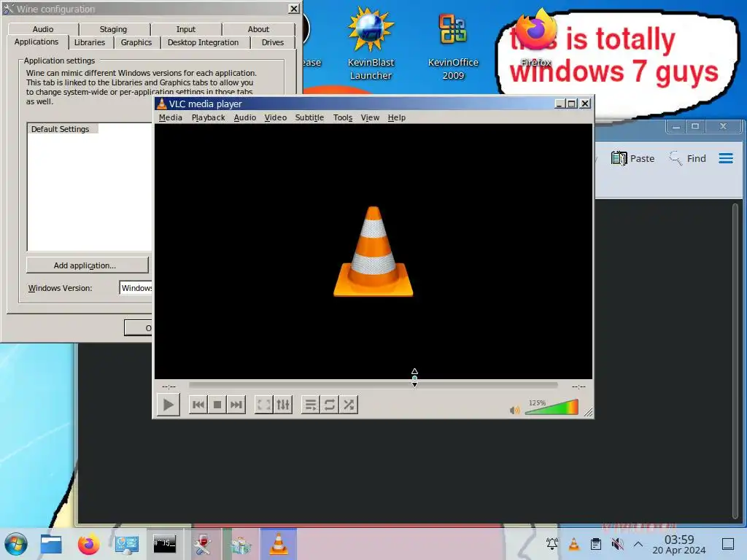747x560 pixels.
Task: Click the VLC seek bar
Action: (x=373, y=385)
